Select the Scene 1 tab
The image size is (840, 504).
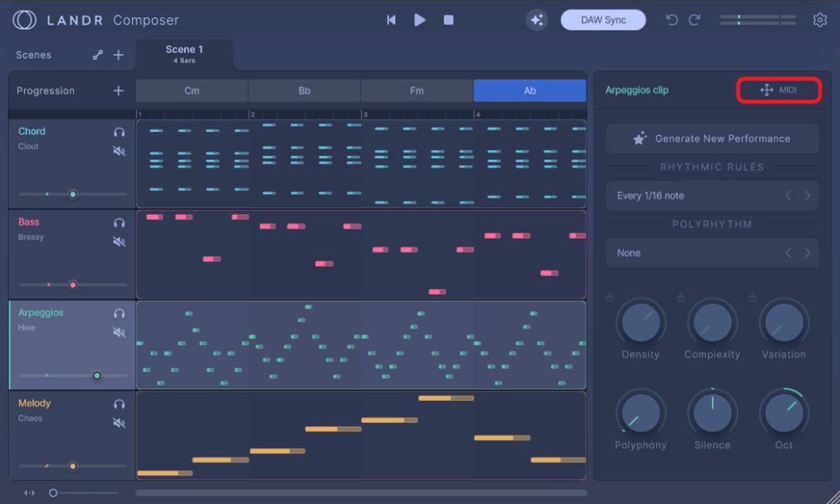(185, 54)
